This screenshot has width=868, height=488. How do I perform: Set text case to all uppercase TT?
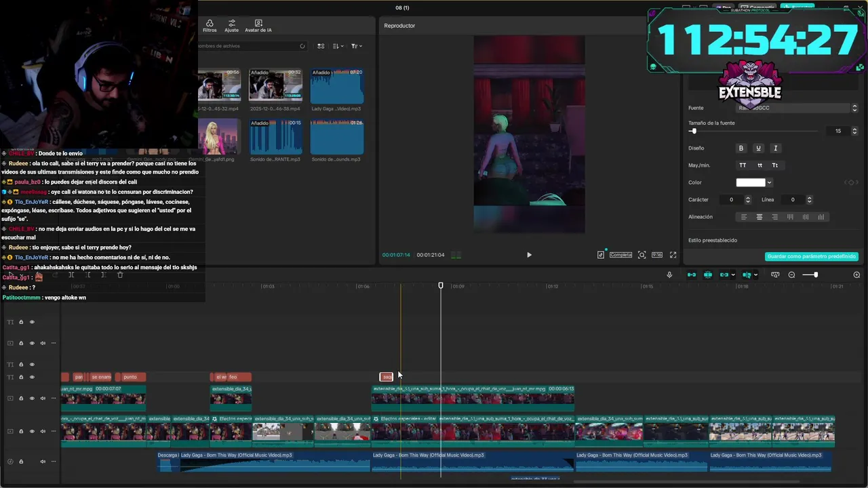click(x=743, y=165)
